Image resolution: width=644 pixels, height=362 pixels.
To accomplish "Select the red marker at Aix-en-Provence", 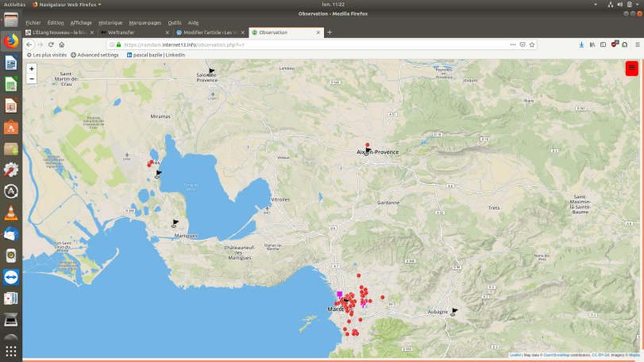I will pos(367,144).
